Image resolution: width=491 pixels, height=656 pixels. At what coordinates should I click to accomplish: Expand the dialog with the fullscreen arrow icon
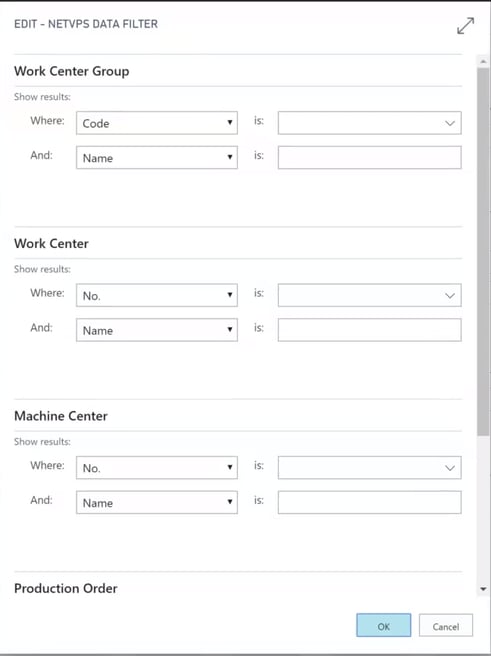click(x=465, y=26)
